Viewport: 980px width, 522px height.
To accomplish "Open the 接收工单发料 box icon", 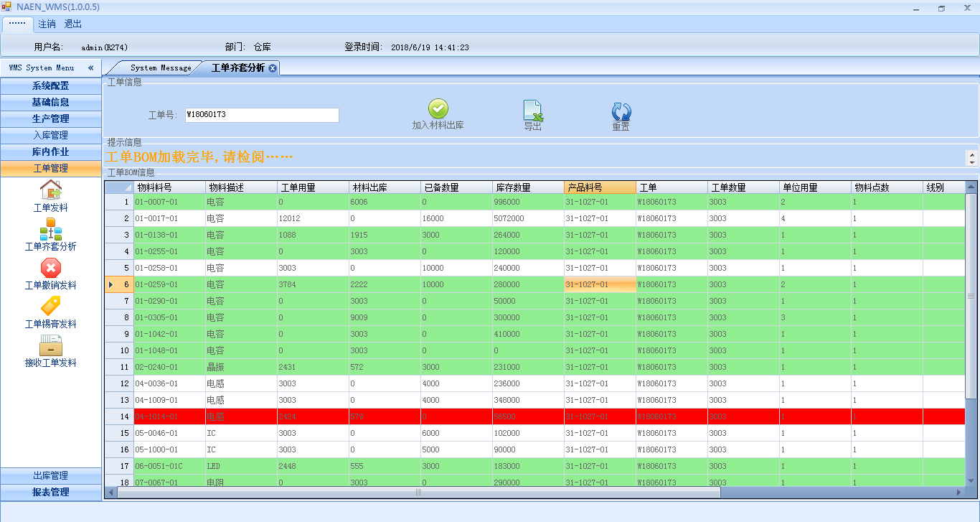I will pyautogui.click(x=50, y=345).
